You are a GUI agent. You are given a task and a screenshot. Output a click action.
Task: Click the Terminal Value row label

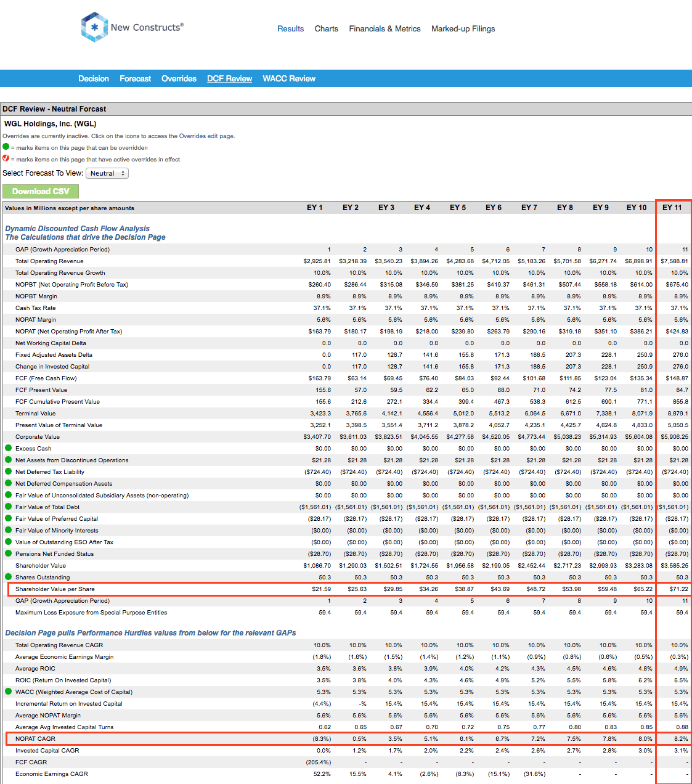pos(35,413)
